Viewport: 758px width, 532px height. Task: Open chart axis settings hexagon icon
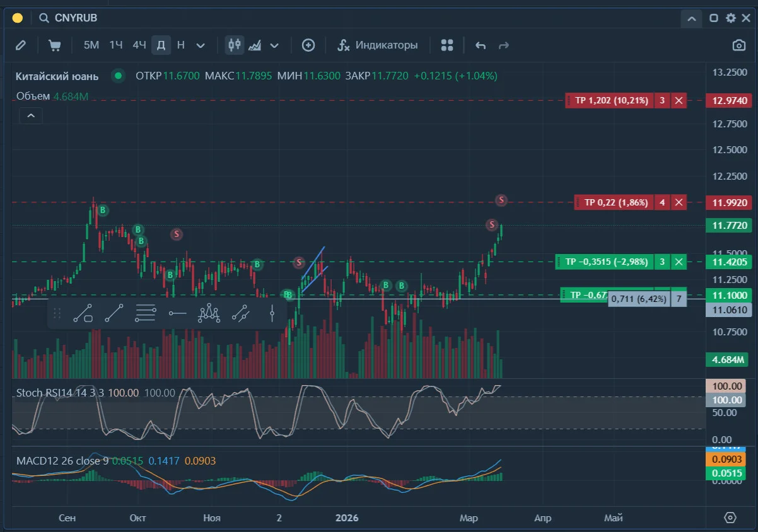730,518
